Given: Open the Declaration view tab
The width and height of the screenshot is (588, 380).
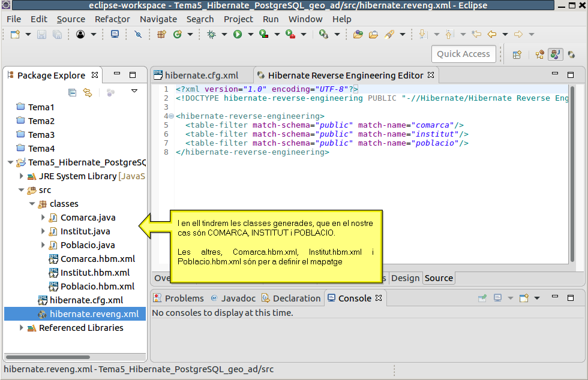Looking at the screenshot, I should coord(292,298).
